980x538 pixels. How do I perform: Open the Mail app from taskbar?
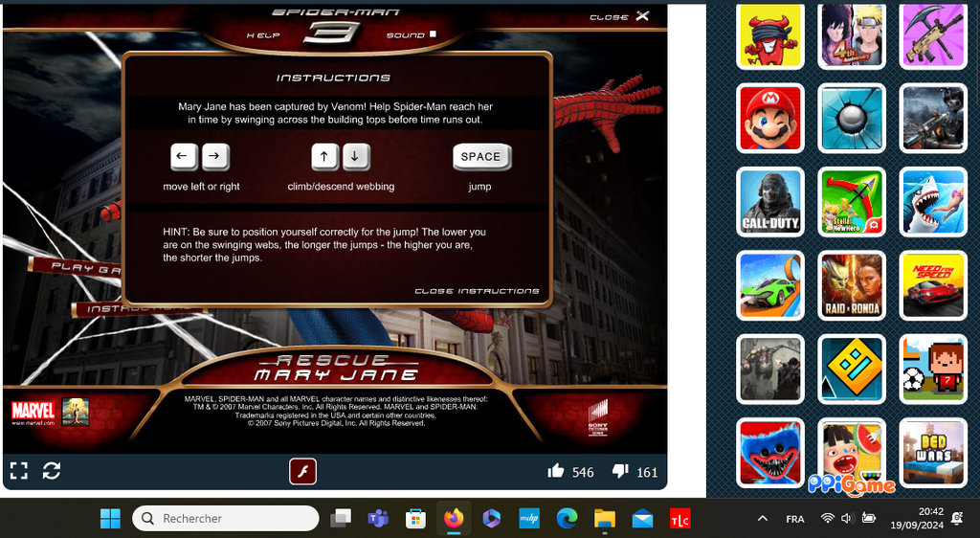coord(642,518)
